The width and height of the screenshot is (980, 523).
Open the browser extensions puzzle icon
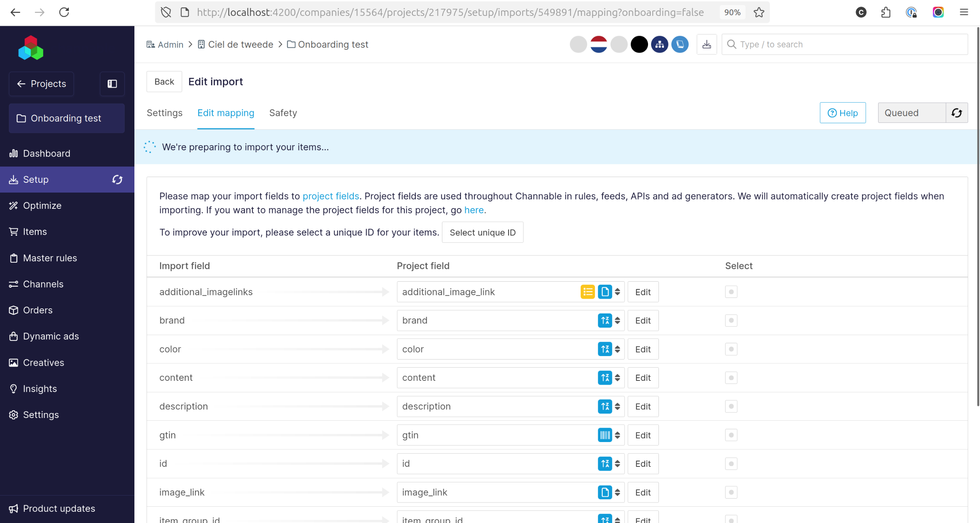click(x=886, y=12)
